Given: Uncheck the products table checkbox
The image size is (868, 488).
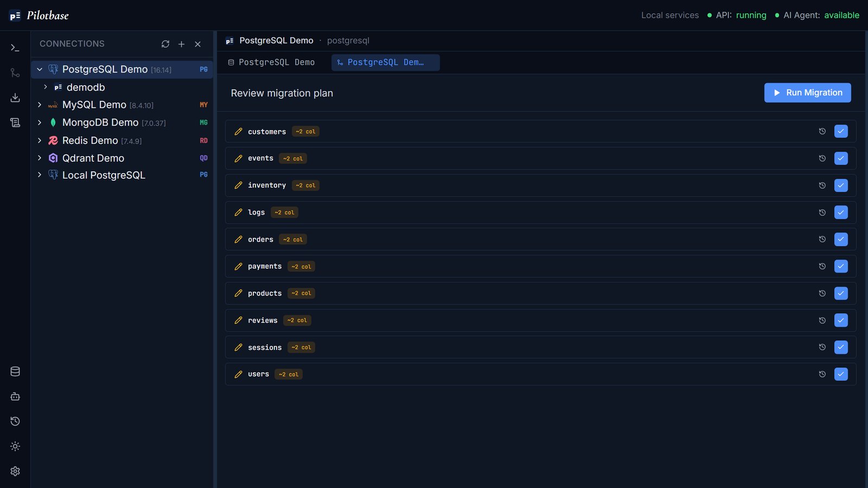Looking at the screenshot, I should click(x=841, y=293).
